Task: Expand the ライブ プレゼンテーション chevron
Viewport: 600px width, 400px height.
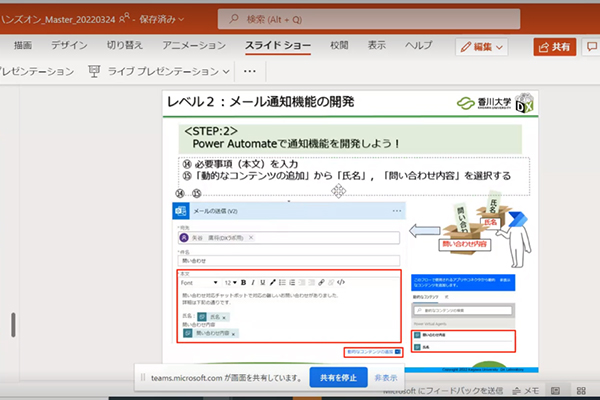Action: (226, 72)
